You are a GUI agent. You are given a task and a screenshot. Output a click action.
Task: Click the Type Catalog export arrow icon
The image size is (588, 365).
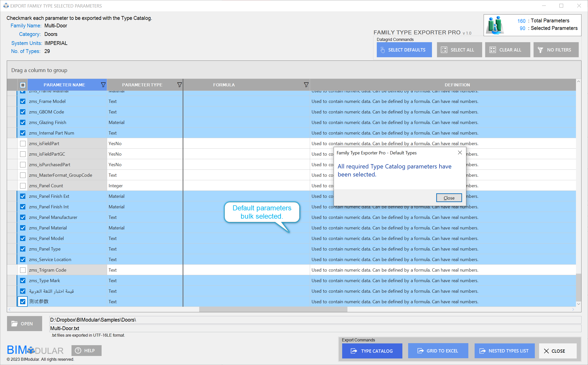(354, 351)
